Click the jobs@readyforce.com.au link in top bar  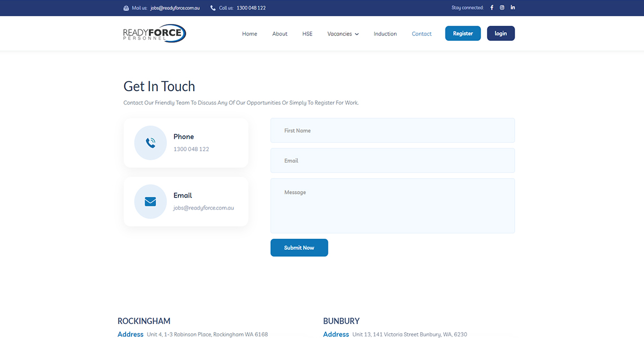[175, 8]
